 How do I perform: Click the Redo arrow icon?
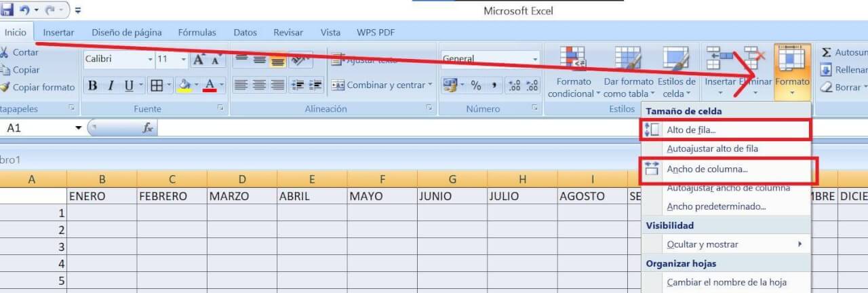tap(48, 10)
